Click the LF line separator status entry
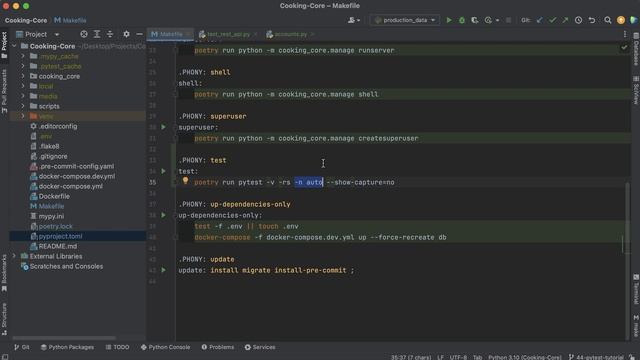Screen dimensions: 640x360 tap(440, 357)
